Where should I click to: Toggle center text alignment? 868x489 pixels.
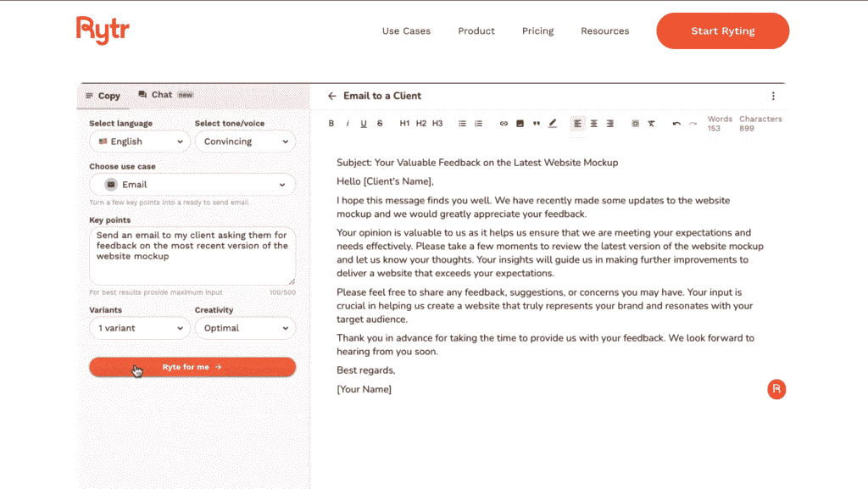click(x=593, y=124)
